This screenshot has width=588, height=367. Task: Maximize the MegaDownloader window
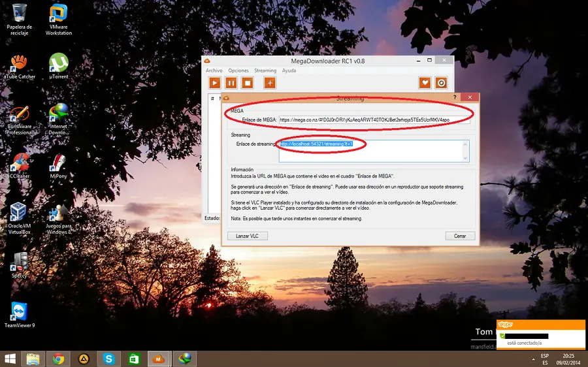[x=430, y=60]
